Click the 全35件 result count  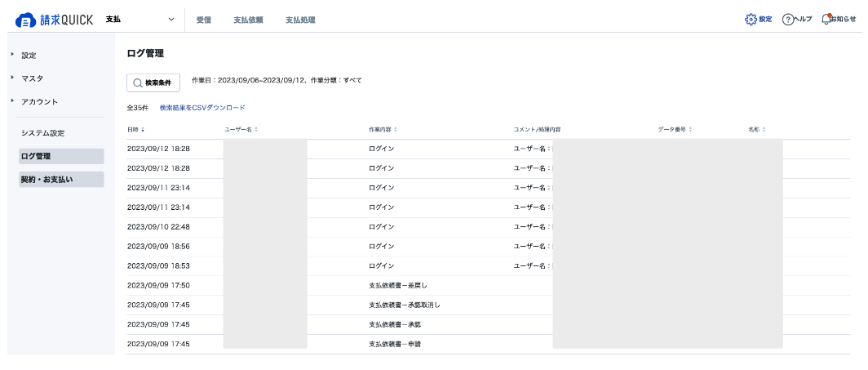138,108
